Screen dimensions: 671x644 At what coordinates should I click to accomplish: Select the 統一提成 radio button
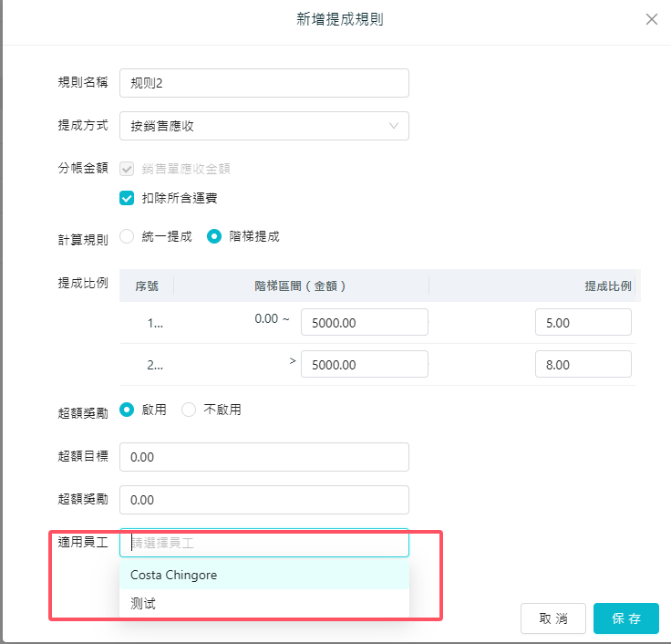coord(127,236)
